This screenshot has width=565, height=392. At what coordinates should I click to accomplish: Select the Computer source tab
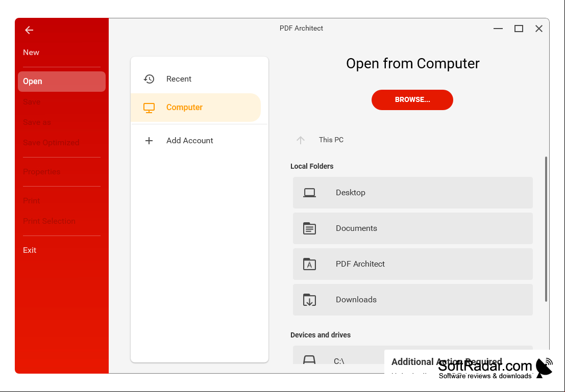click(x=195, y=107)
